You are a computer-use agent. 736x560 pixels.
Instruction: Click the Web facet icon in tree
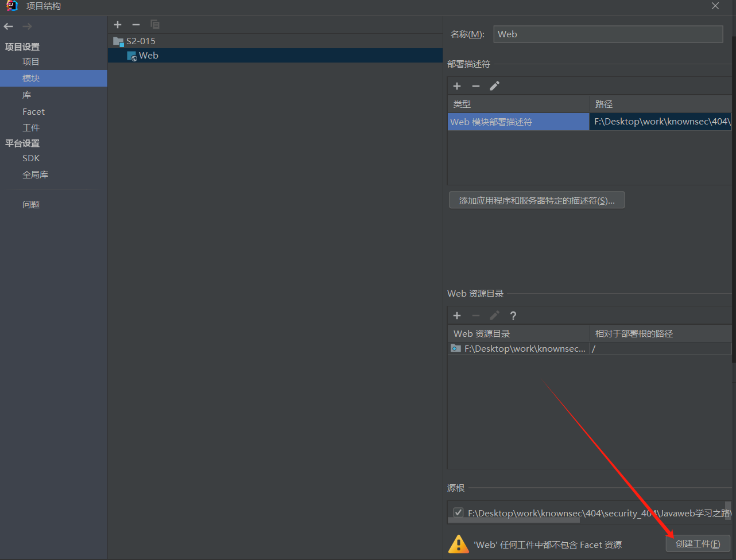[x=132, y=56]
